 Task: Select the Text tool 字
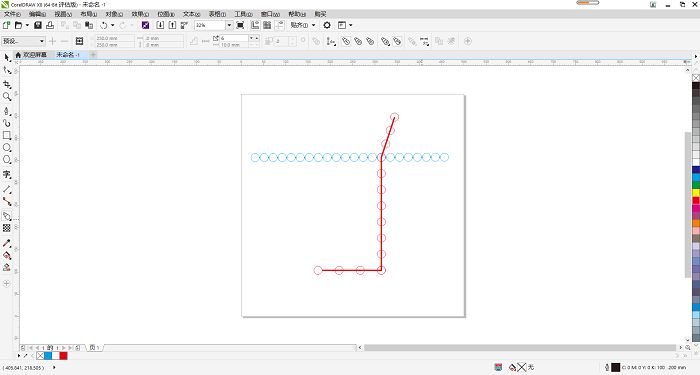[x=7, y=174]
